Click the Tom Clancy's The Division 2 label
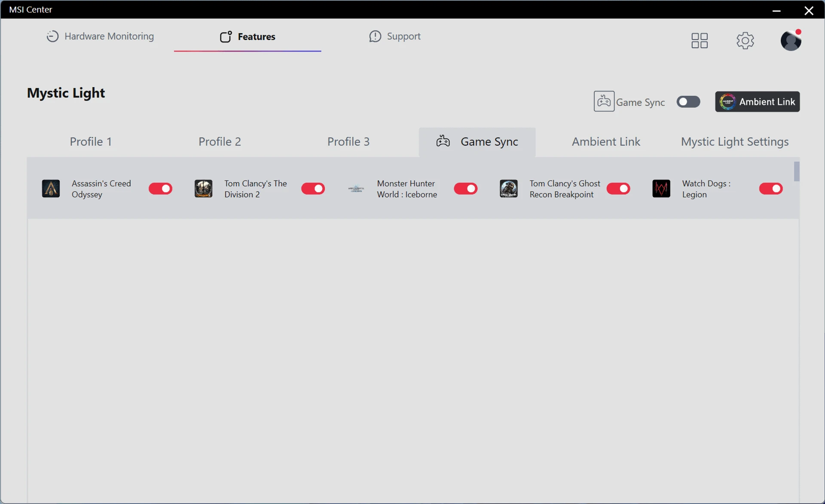 [256, 189]
